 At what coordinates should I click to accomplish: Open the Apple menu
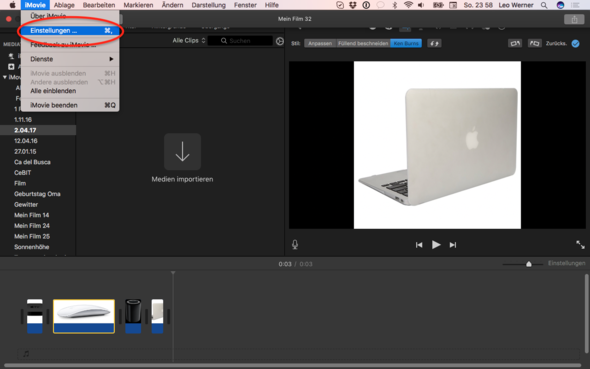(x=12, y=5)
